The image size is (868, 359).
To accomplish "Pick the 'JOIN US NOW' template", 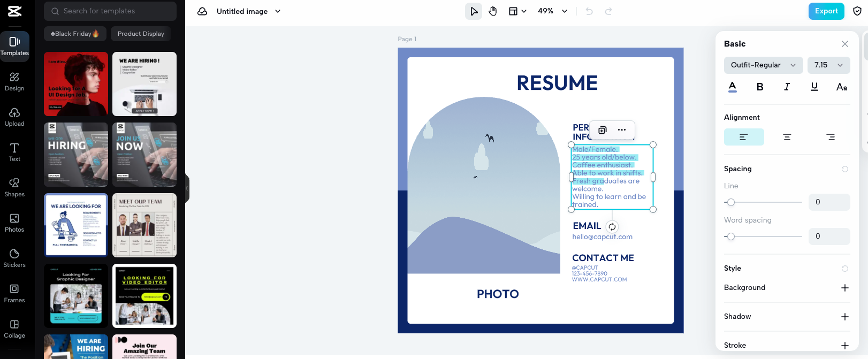I will click(x=144, y=155).
